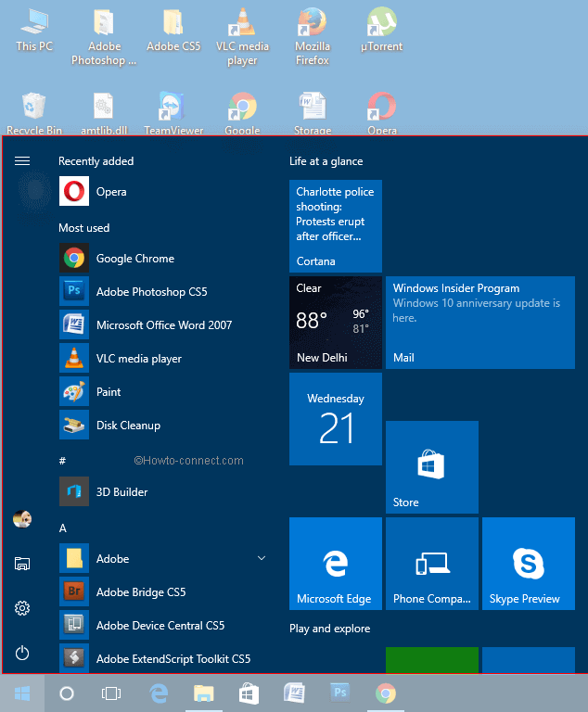
Task: Open VLC media player in Start list
Action: 163,358
